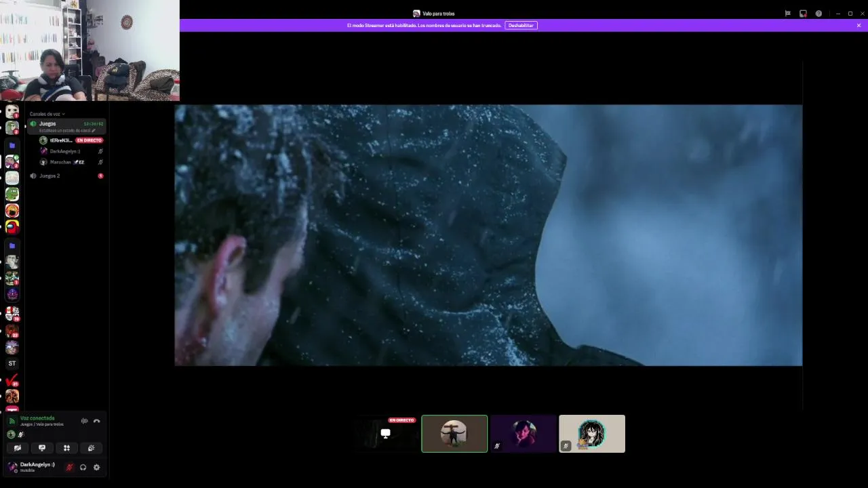Share your screen from the voice panel
Image resolution: width=868 pixels, height=488 pixels.
tap(42, 448)
